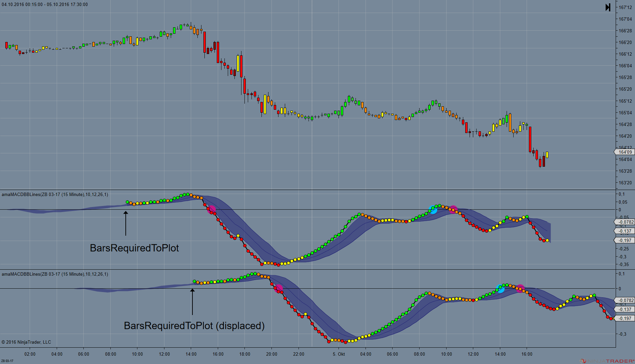Screen dimensions: 635x364
Task: Click the 166'04 price axis label
Action: click(x=625, y=66)
